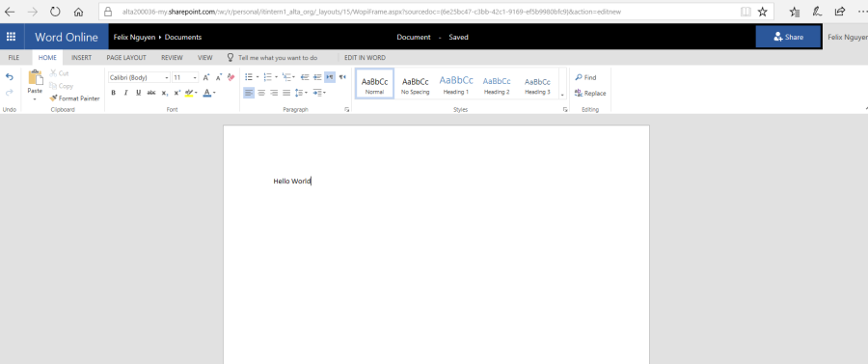Clear all formatting with the eraser icon

point(231,77)
